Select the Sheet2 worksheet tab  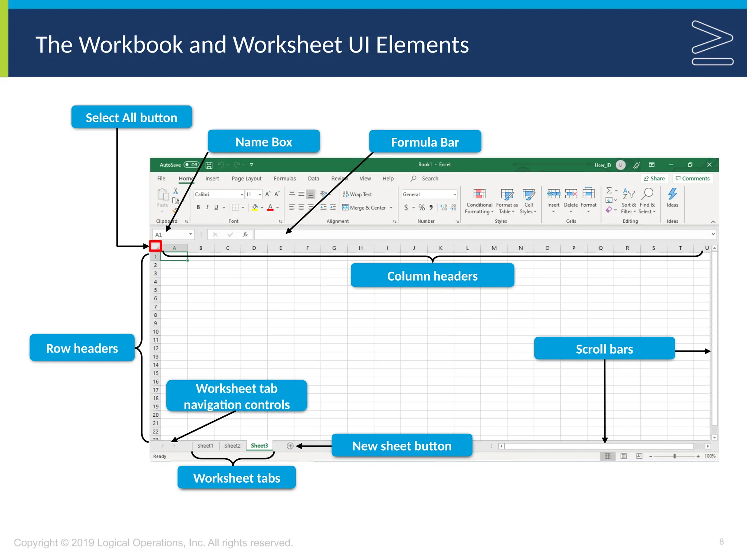[x=232, y=446]
